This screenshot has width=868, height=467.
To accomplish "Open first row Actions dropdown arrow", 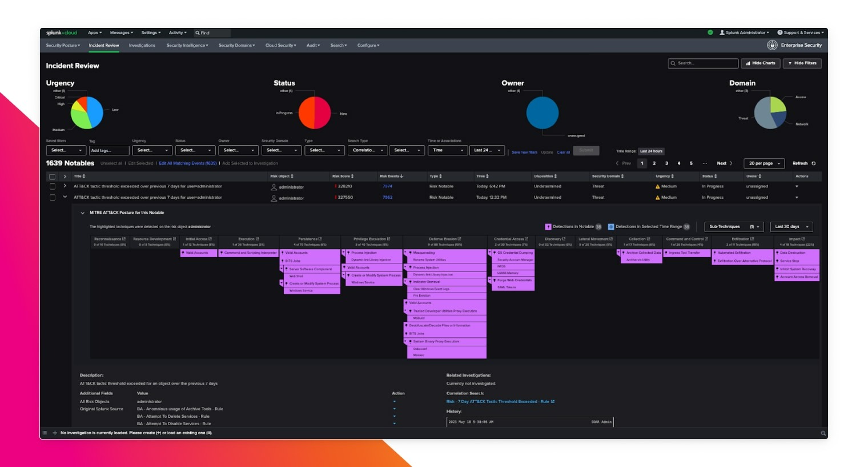I will pyautogui.click(x=797, y=186).
